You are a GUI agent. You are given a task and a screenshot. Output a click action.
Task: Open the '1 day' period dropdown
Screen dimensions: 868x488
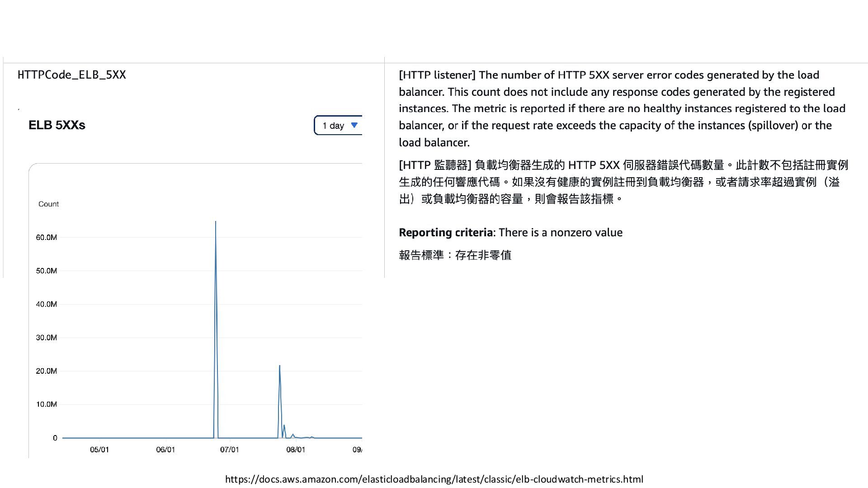[338, 125]
